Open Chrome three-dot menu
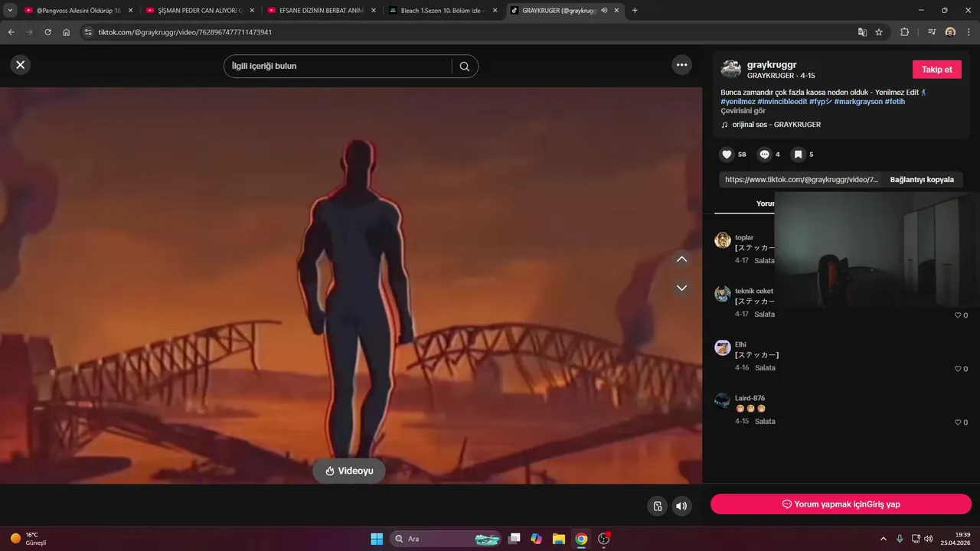Image resolution: width=980 pixels, height=551 pixels. pos(969,32)
